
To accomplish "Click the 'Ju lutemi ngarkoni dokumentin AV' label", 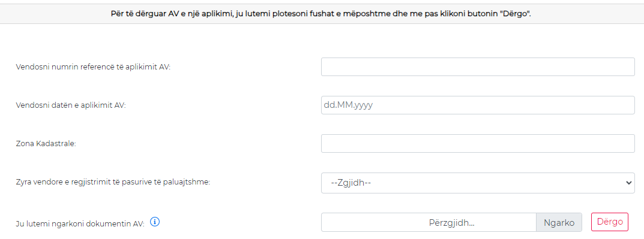I will coord(80,223).
